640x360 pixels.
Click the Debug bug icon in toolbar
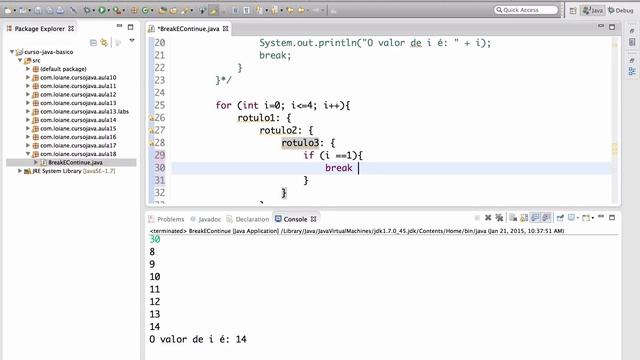pos(87,10)
